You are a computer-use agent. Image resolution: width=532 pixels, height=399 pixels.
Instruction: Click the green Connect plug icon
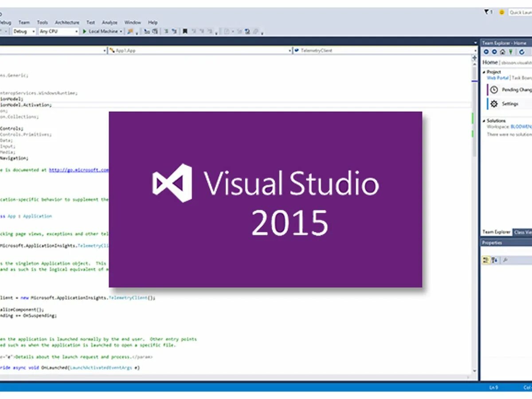click(510, 52)
